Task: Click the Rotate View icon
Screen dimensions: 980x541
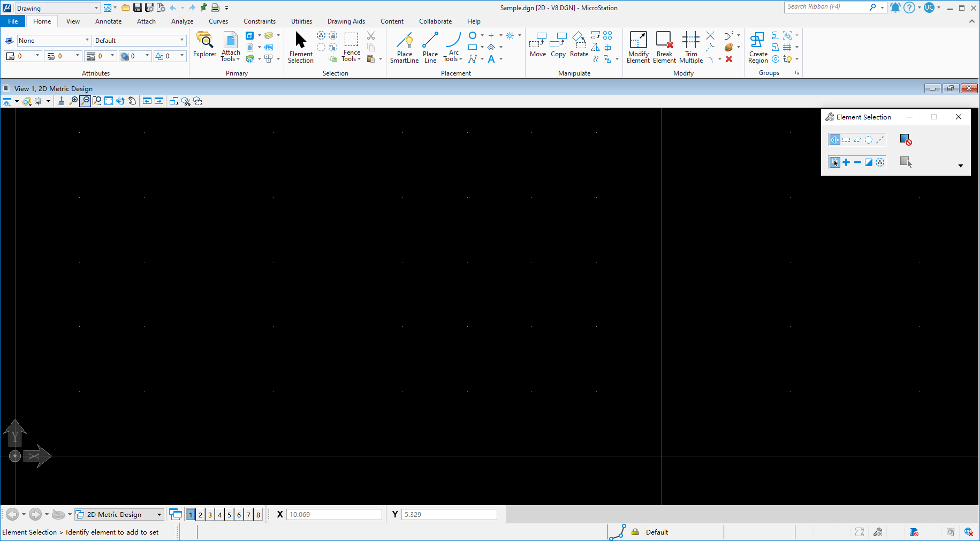Action: tap(120, 101)
